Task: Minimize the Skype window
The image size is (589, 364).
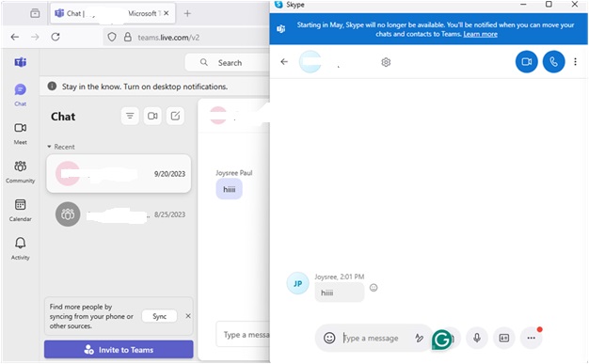Action: point(523,4)
